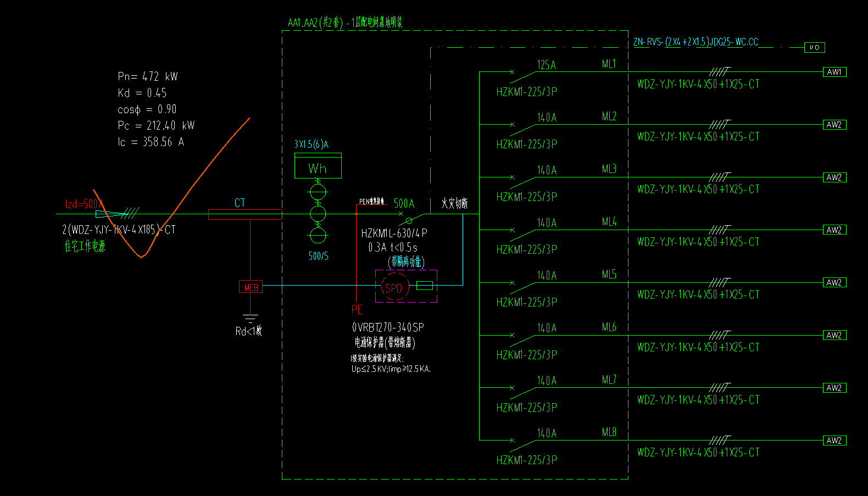Click the cyan "CT" label above the incoming line

[240, 203]
